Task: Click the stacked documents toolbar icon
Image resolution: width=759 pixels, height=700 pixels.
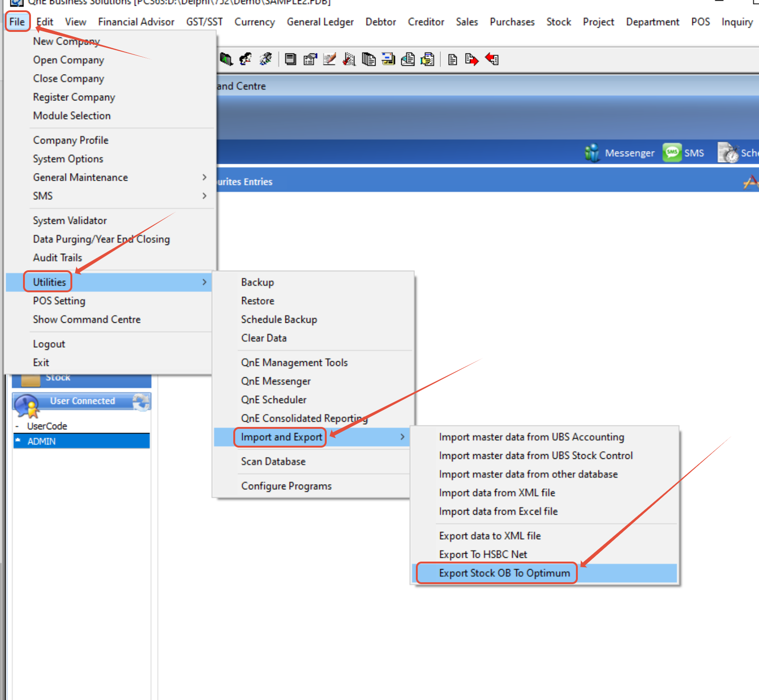Action: [x=368, y=59]
